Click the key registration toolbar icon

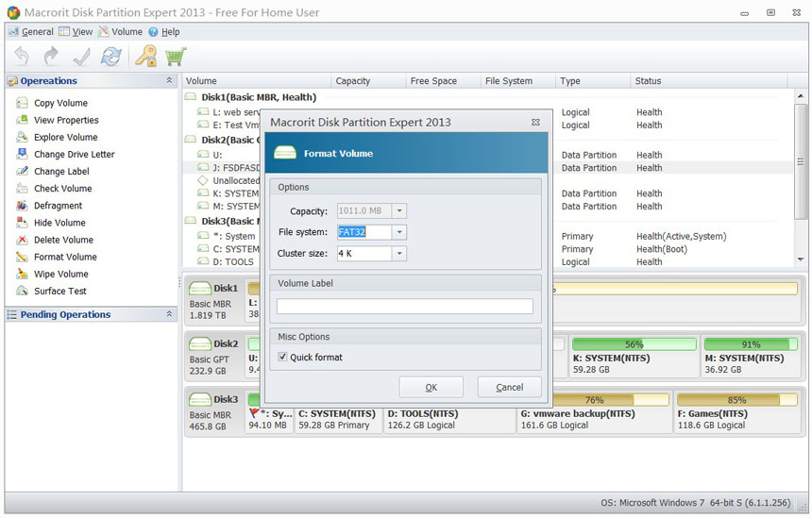[x=144, y=57]
